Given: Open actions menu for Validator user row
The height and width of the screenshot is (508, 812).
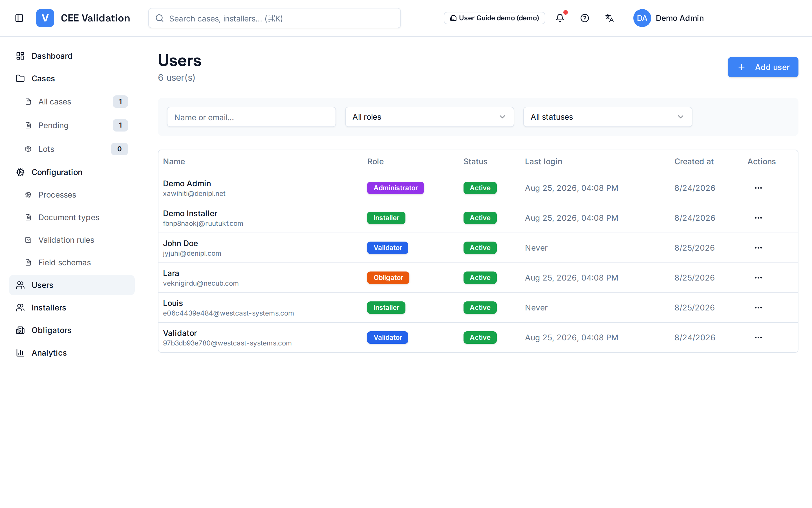Looking at the screenshot, I should pos(758,337).
